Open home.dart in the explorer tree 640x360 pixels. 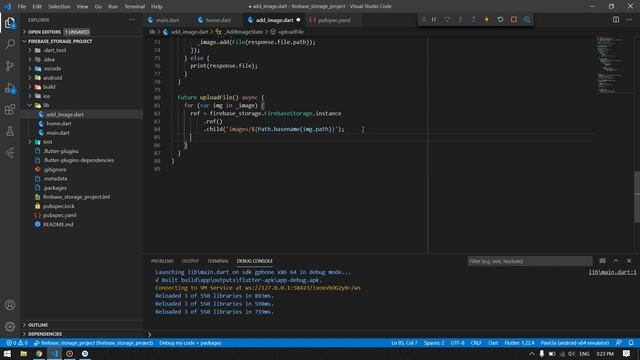pos(59,124)
